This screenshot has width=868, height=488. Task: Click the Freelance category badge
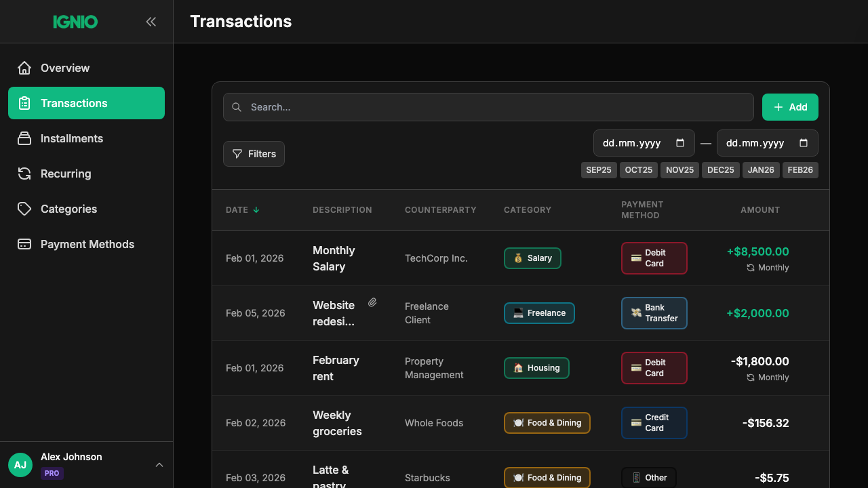(539, 313)
